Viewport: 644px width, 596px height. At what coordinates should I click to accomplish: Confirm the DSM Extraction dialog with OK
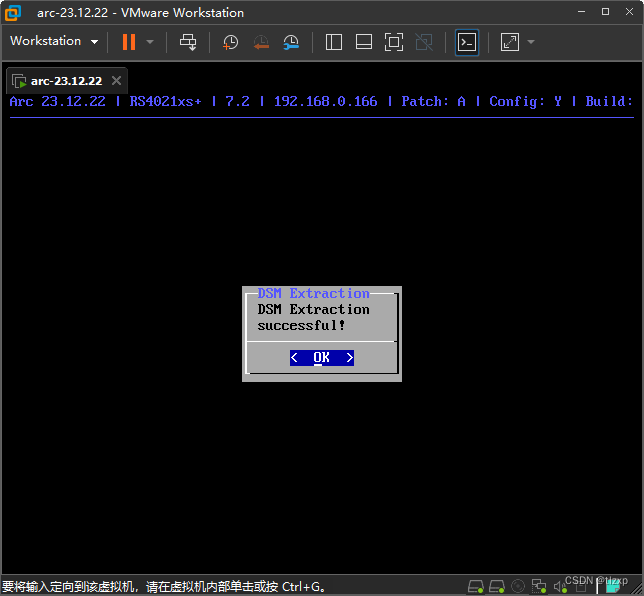pos(322,358)
